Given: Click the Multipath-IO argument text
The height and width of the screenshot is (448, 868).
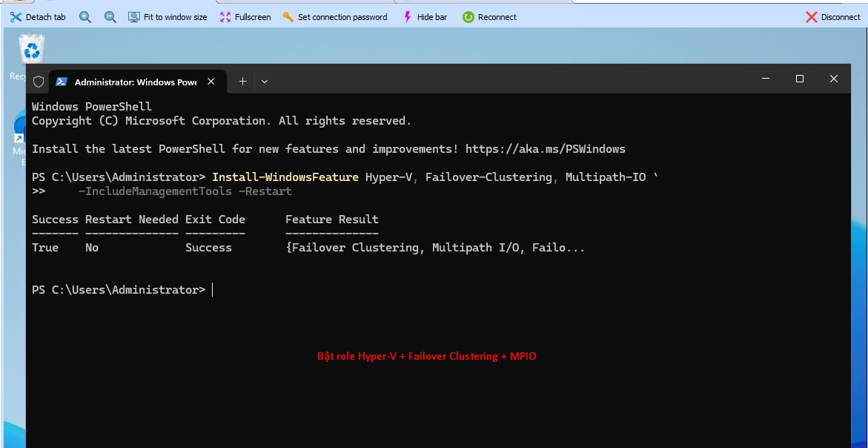Looking at the screenshot, I should (x=606, y=177).
